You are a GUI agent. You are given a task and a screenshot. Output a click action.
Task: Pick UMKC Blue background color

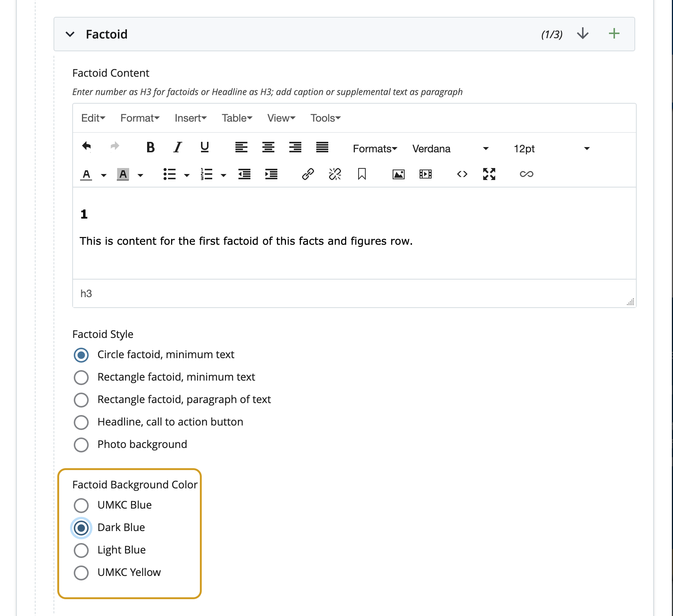(81, 506)
